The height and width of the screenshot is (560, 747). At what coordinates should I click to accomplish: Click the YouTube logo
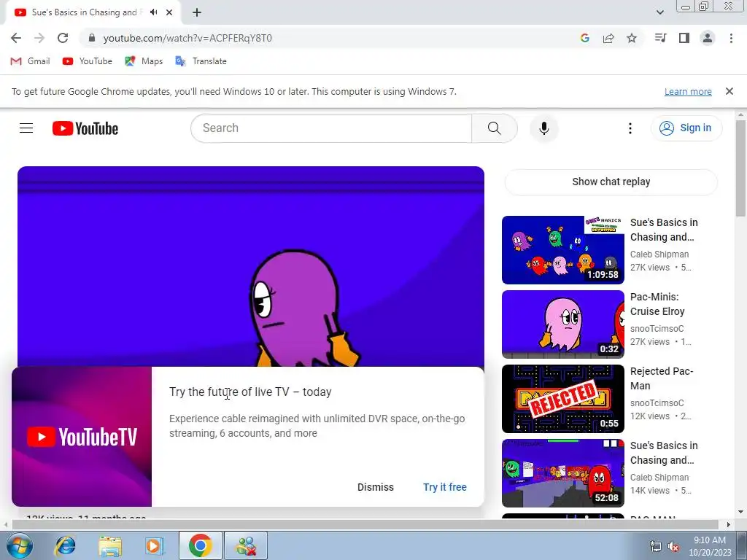85,128
